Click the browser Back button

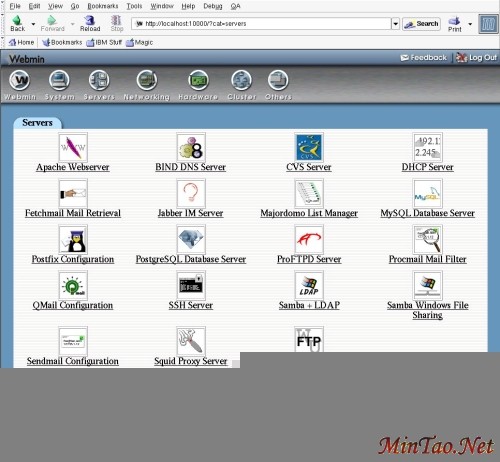pyautogui.click(x=18, y=24)
